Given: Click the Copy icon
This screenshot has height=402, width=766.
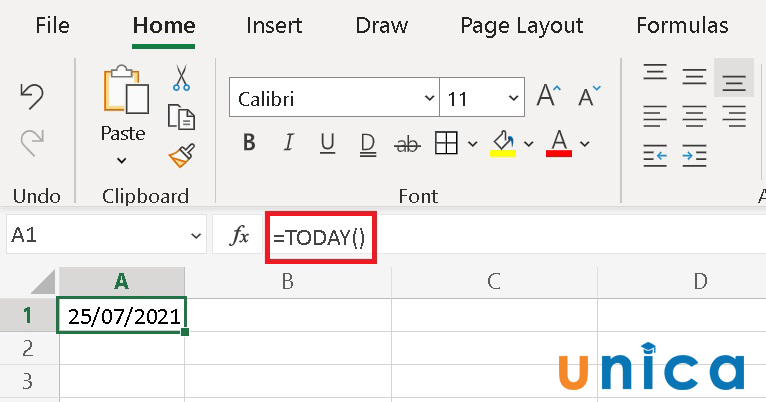Looking at the screenshot, I should pyautogui.click(x=181, y=116).
